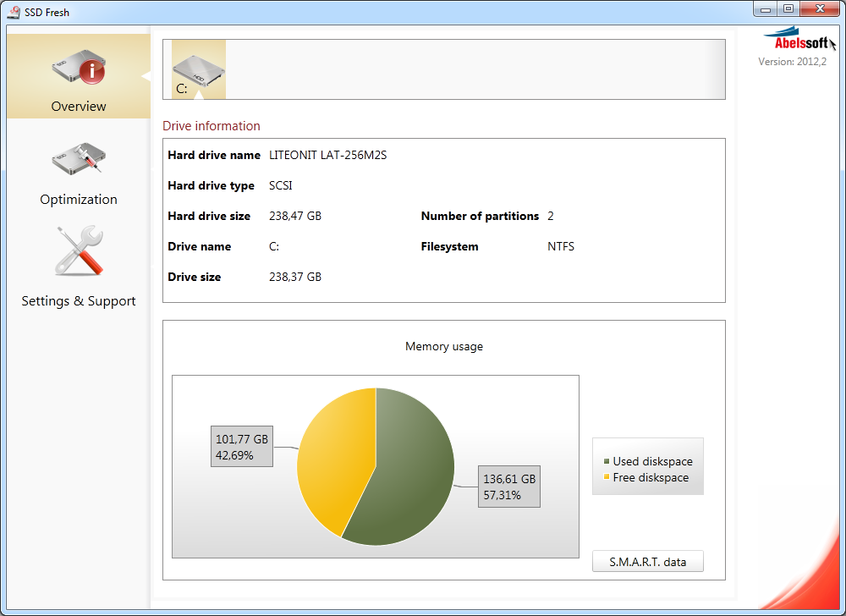
Task: Open S.M.A.R.T. data
Action: click(x=647, y=561)
